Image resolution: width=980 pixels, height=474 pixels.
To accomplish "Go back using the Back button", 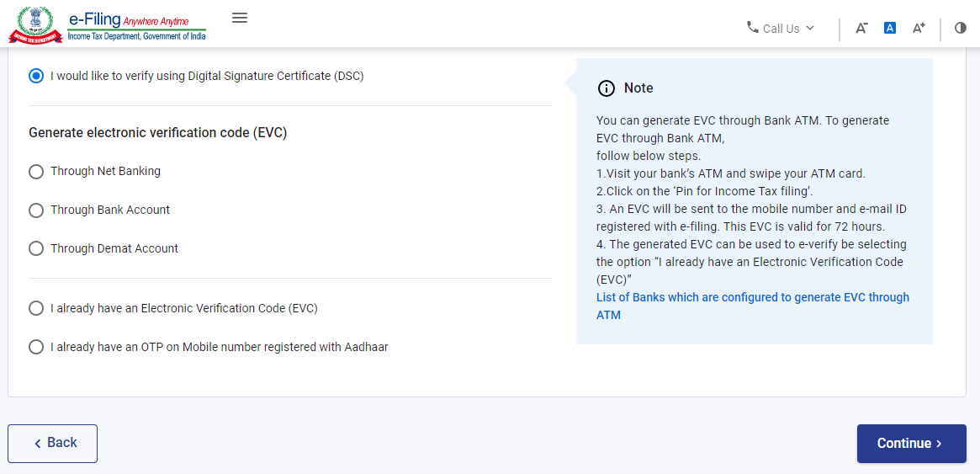I will click(52, 444).
